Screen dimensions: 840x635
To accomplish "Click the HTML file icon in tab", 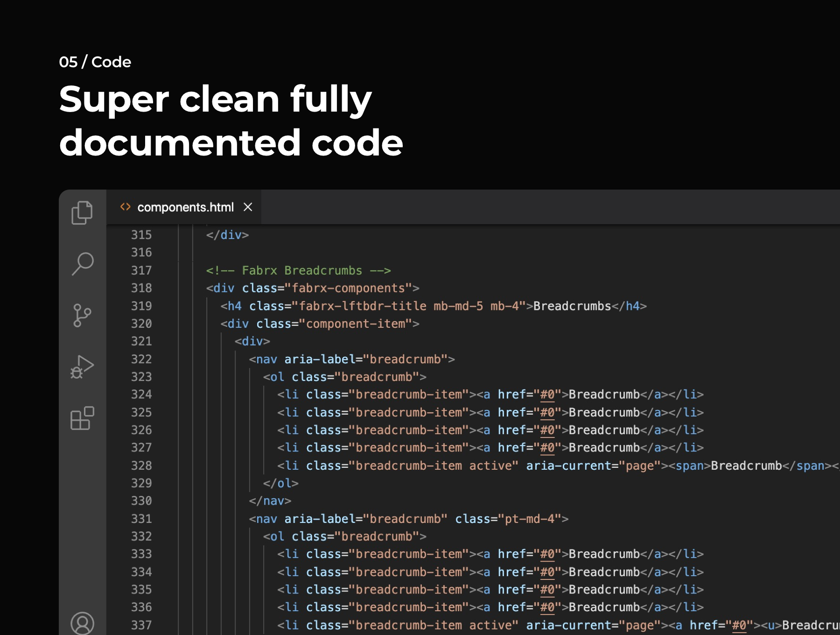I will click(x=125, y=207).
